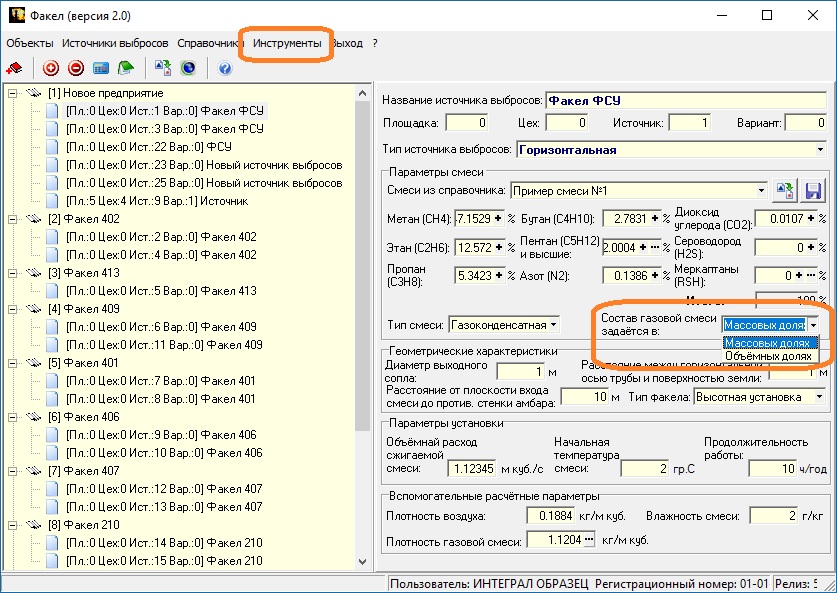The width and height of the screenshot is (837, 593).
Task: Click the blue help question mark icon
Action: tap(224, 69)
